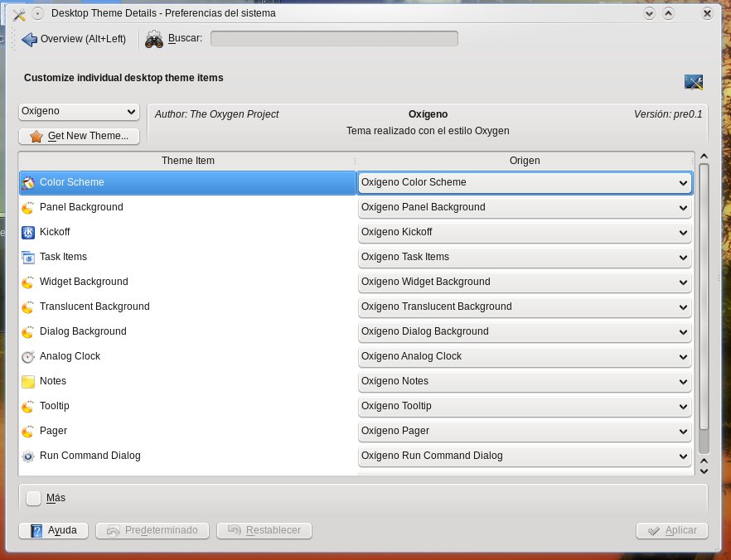This screenshot has height=560, width=731.
Task: Open the Oxígeno theme dropdown
Action: point(80,112)
